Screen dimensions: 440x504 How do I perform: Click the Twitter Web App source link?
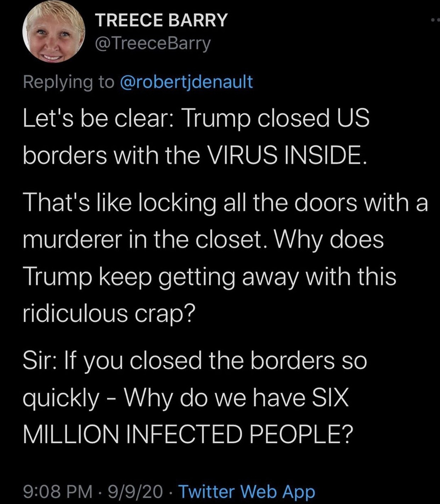click(247, 491)
